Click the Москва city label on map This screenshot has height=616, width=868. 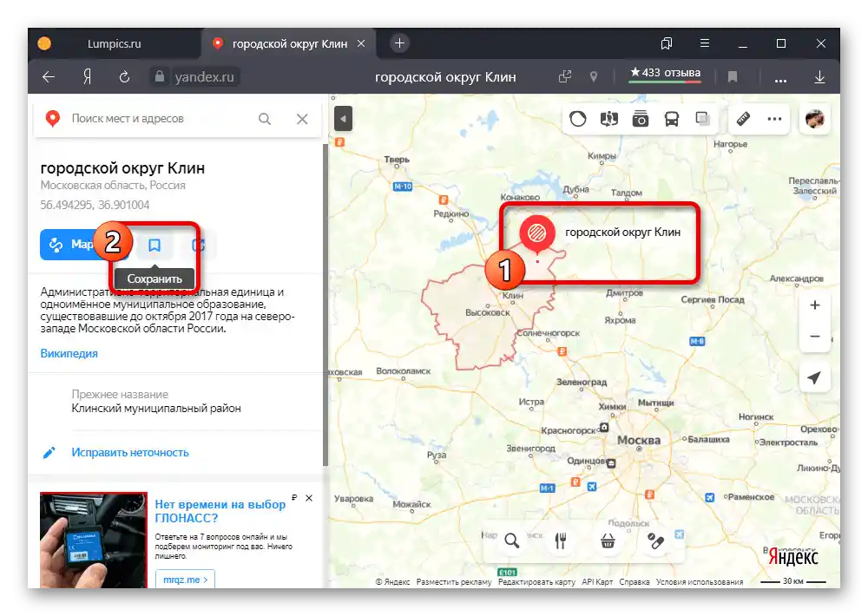tap(639, 441)
